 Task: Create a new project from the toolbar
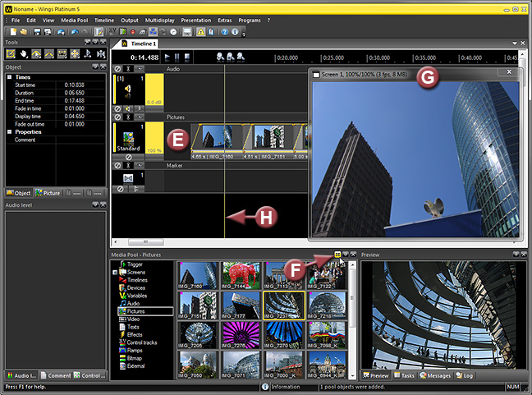13,32
